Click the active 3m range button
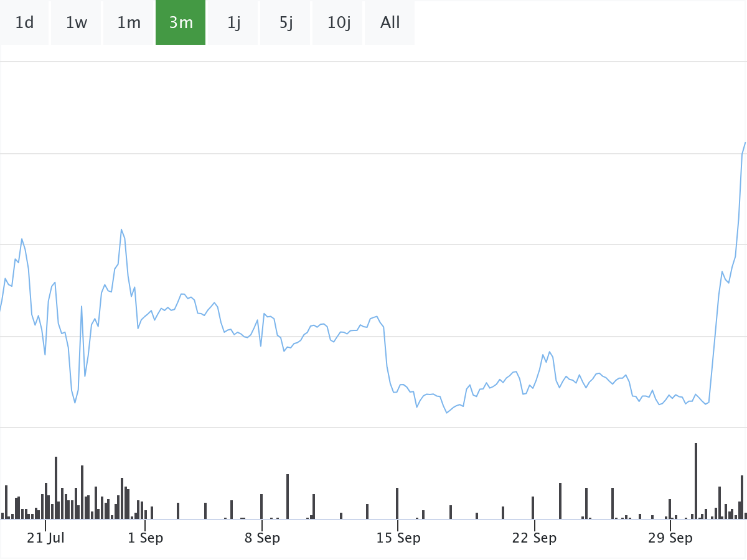This screenshot has height=560, width=747. pos(181,23)
